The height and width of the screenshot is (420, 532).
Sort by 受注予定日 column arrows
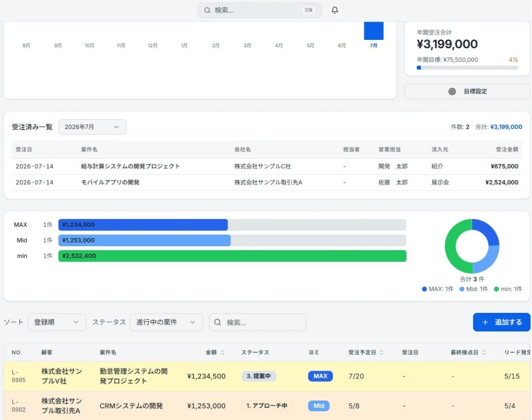pyautogui.click(x=382, y=352)
